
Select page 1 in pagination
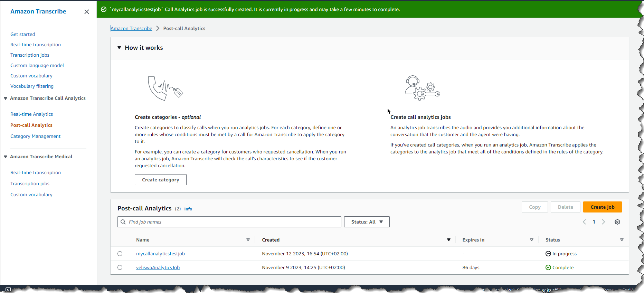click(x=594, y=222)
